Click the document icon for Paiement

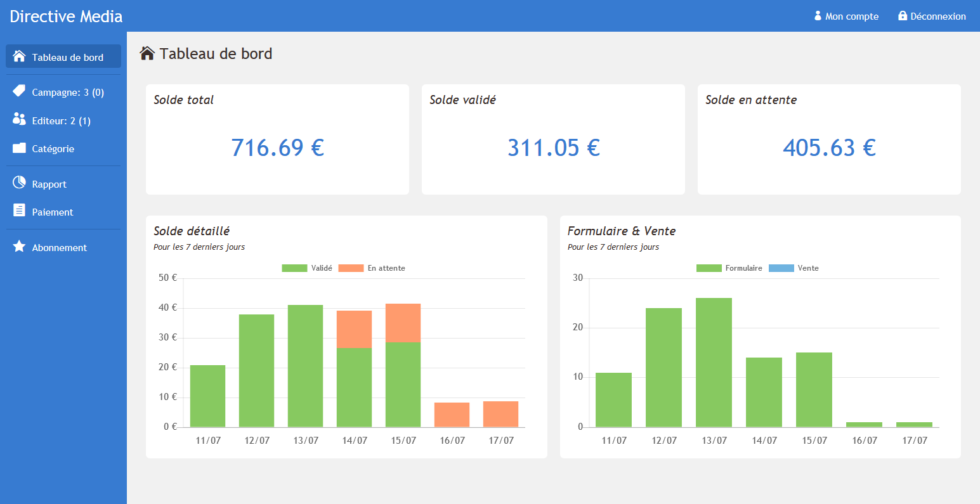click(19, 210)
